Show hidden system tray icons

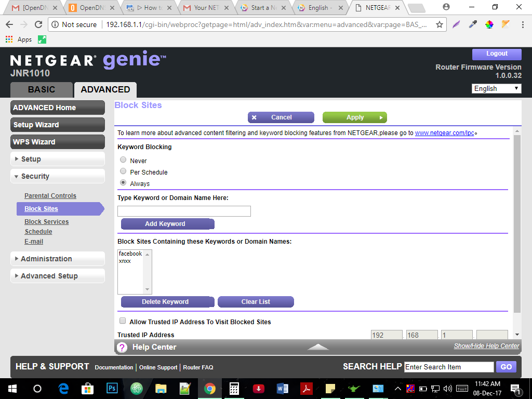[x=398, y=389]
